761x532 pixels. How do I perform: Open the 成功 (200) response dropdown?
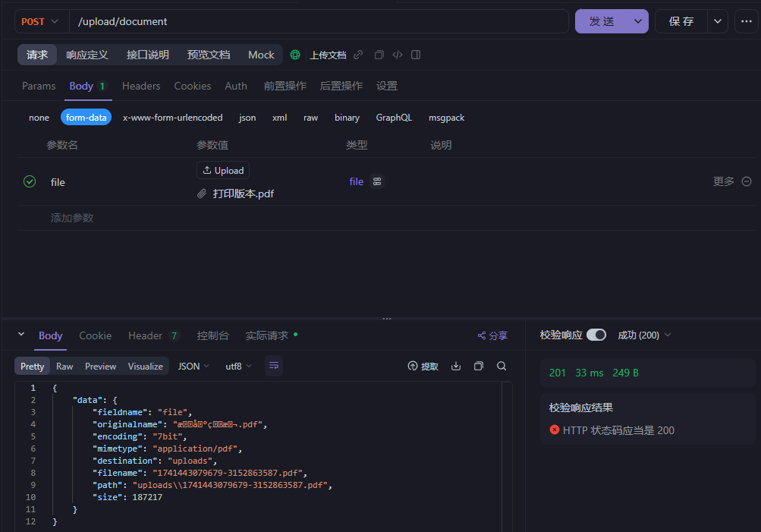[x=644, y=335]
